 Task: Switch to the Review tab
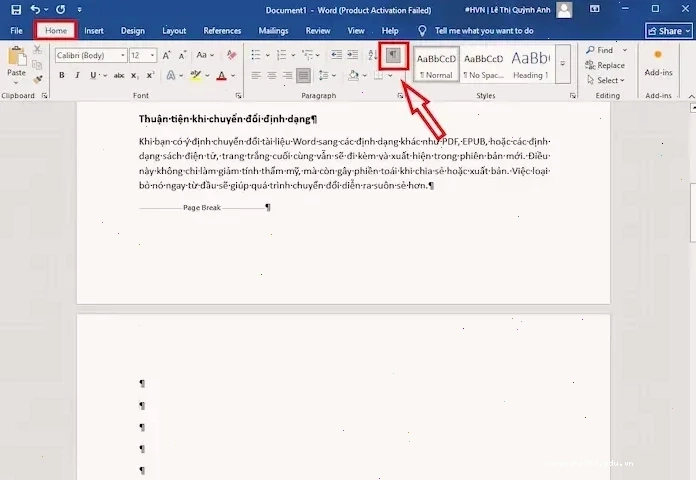pyautogui.click(x=318, y=31)
